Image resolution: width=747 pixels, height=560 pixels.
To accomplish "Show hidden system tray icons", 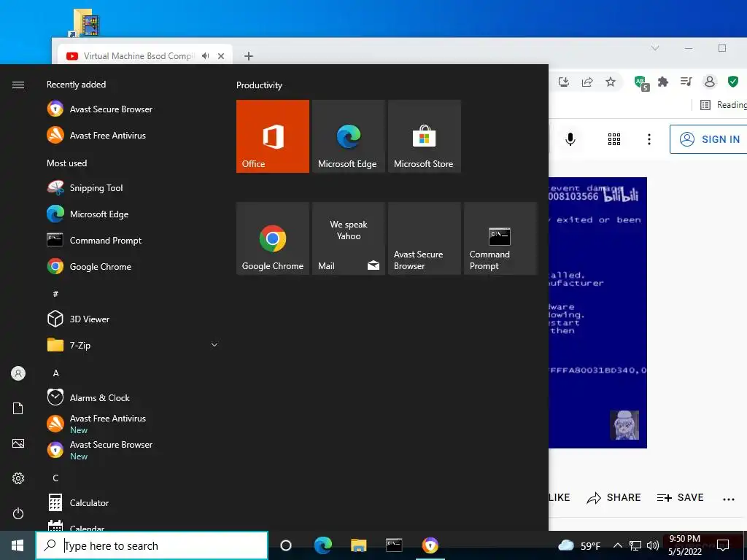I will tap(617, 545).
